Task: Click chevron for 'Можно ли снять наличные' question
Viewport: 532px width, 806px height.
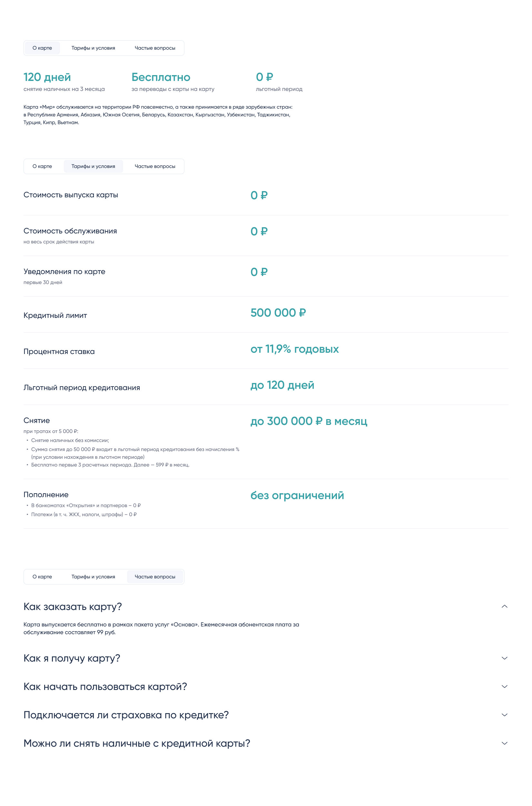Action: click(x=504, y=743)
